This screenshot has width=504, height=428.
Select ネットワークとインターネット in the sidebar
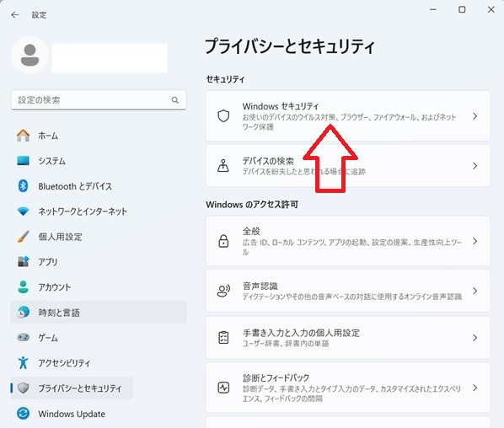(x=99, y=211)
